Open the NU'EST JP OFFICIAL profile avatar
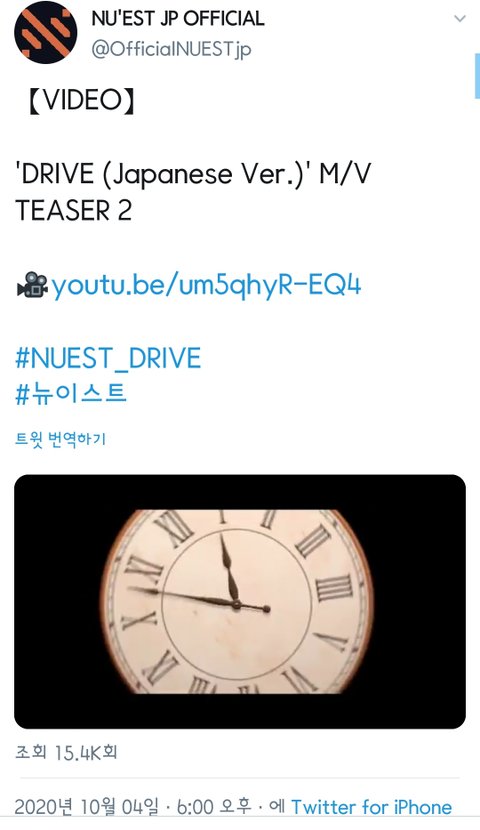480x830 pixels. pyautogui.click(x=46, y=32)
